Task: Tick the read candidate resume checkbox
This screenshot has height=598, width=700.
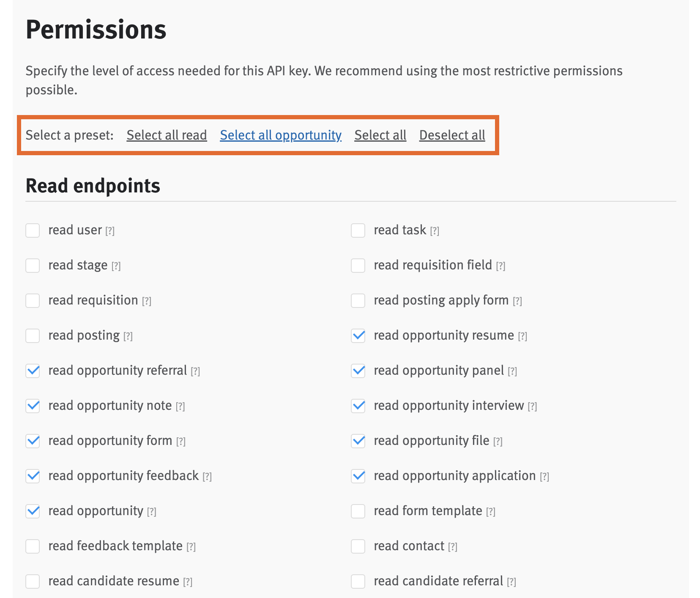Action: [33, 582]
